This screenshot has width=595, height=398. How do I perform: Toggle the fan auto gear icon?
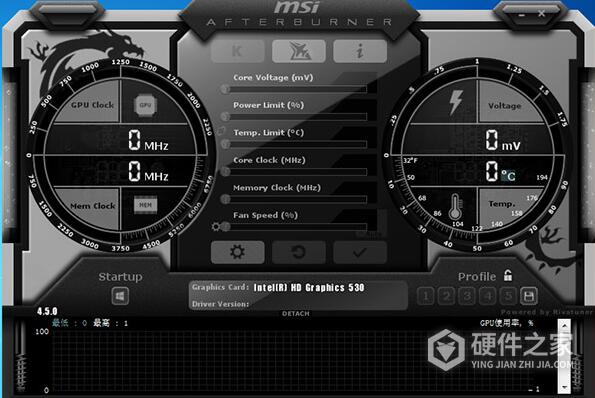point(216,227)
